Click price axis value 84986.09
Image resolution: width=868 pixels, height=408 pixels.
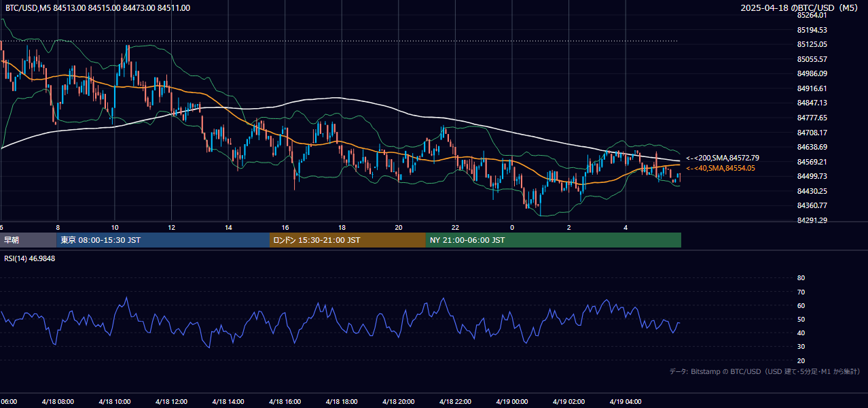(x=812, y=73)
